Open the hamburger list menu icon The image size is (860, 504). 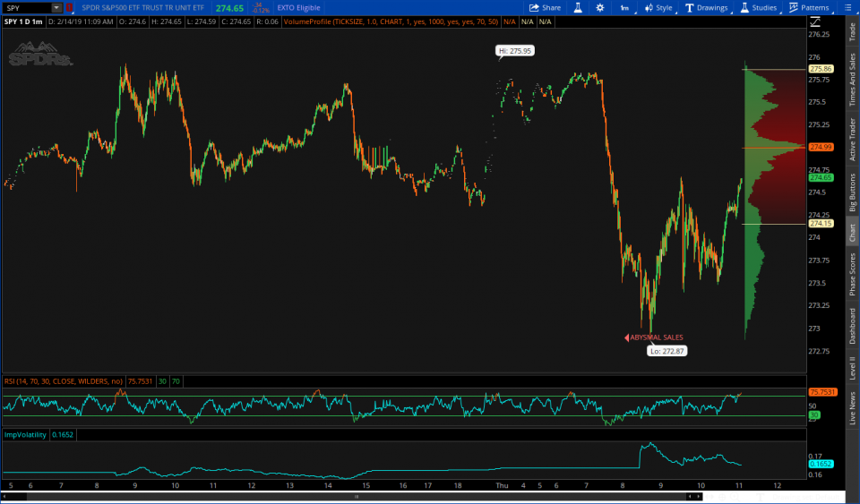pos(847,8)
